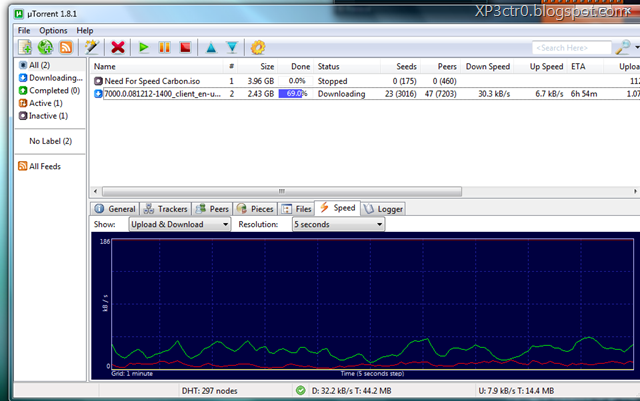Click ETA value 6h 54m
The width and height of the screenshot is (640, 401).
pyautogui.click(x=584, y=94)
